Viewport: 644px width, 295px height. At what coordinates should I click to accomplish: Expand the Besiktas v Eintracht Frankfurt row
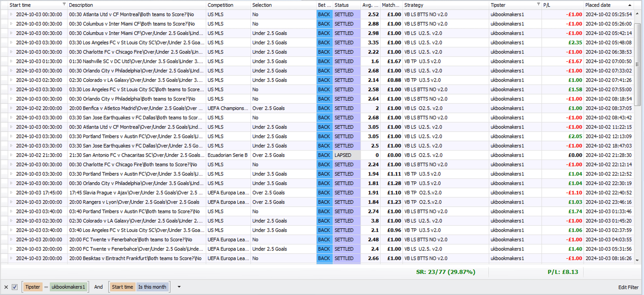tap(11, 258)
